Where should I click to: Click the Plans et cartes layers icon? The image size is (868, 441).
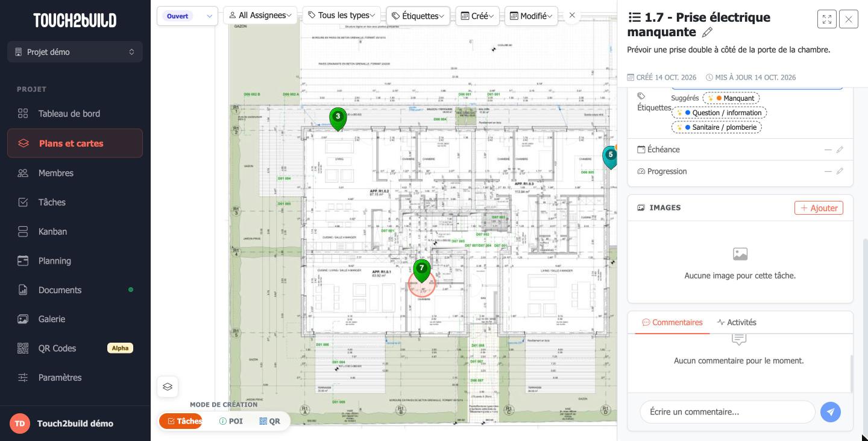point(24,144)
